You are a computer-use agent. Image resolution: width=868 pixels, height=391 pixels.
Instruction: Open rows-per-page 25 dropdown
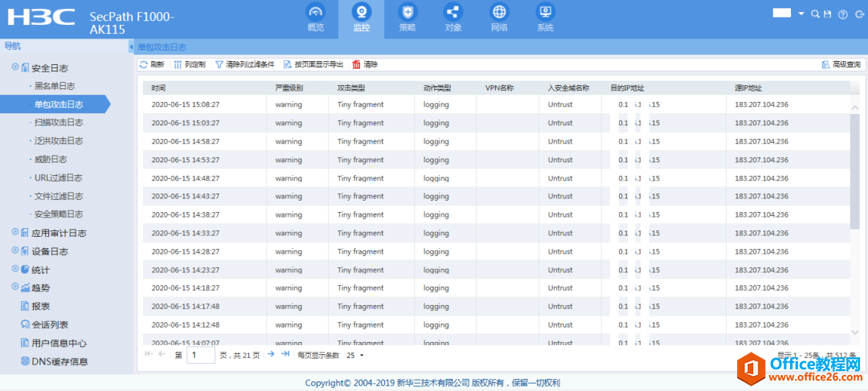tap(355, 355)
